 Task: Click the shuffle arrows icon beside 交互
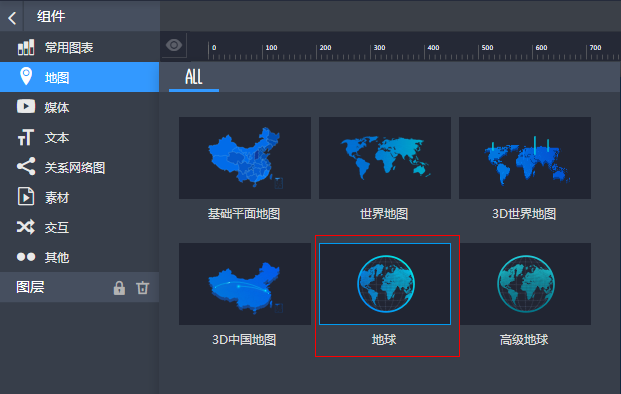(26, 227)
